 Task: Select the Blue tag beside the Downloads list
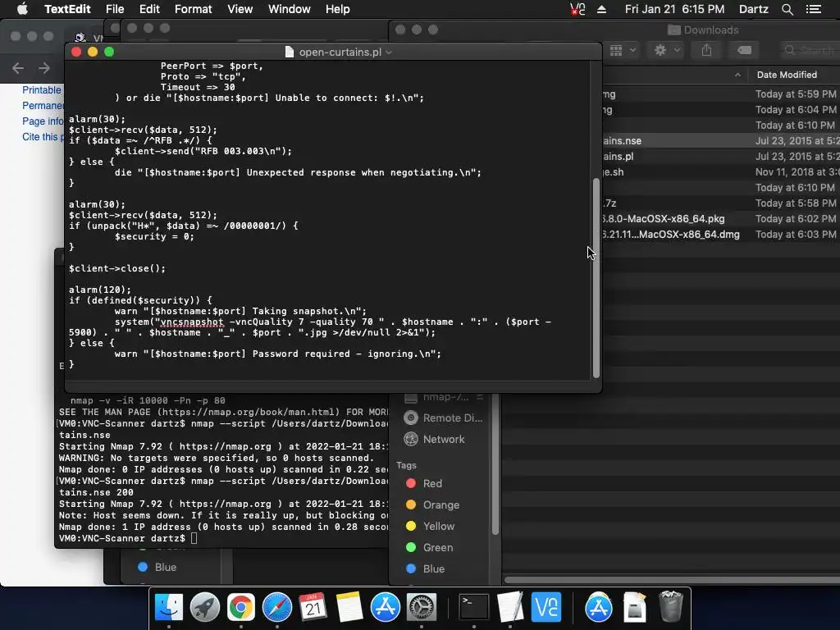tap(426, 569)
